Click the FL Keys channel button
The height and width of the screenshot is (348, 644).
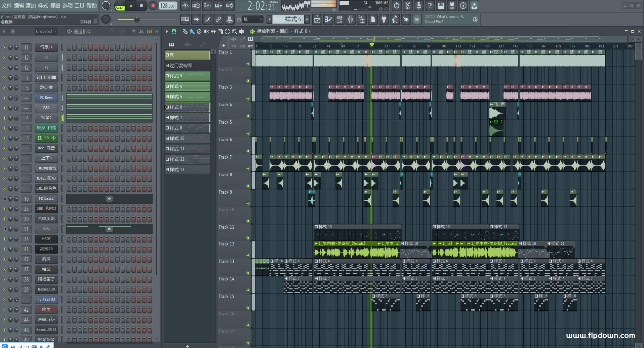tap(46, 98)
